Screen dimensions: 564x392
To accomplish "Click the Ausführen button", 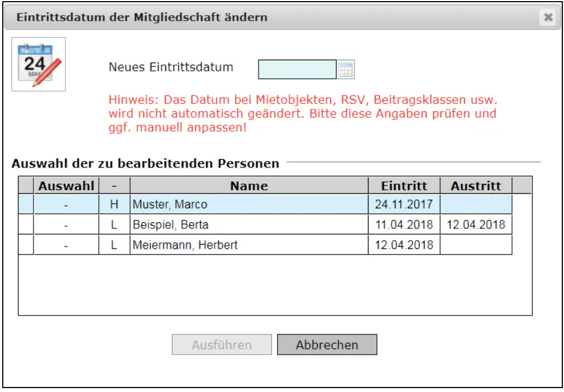I will pos(221,345).
